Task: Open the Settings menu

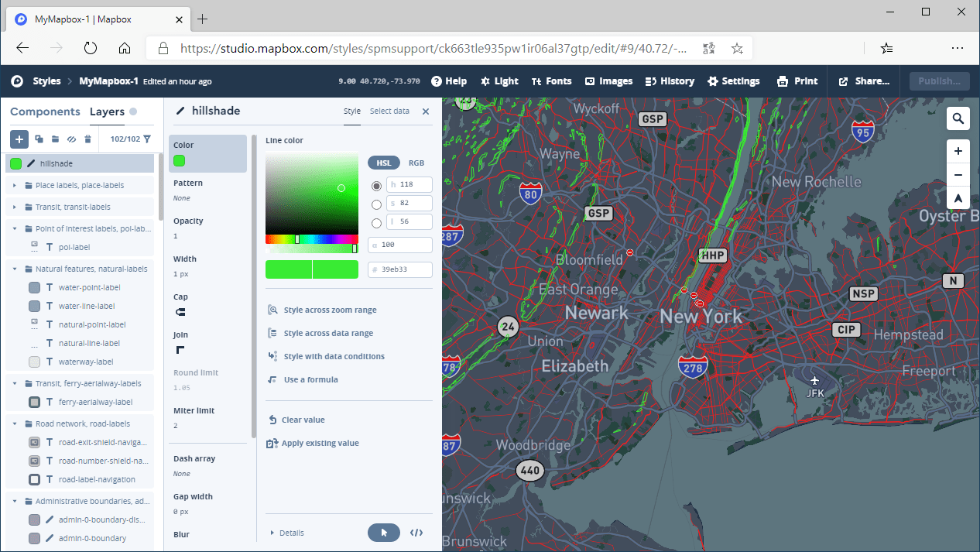Action: [x=734, y=81]
